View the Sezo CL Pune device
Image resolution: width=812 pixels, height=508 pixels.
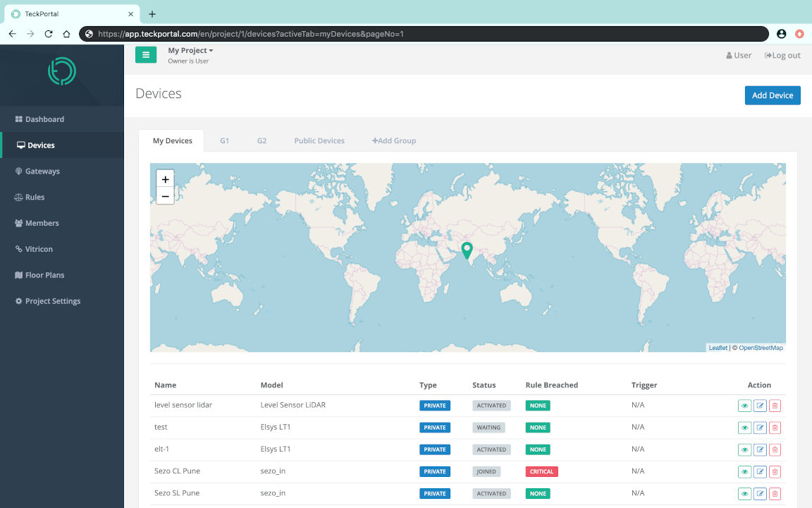[x=744, y=472]
